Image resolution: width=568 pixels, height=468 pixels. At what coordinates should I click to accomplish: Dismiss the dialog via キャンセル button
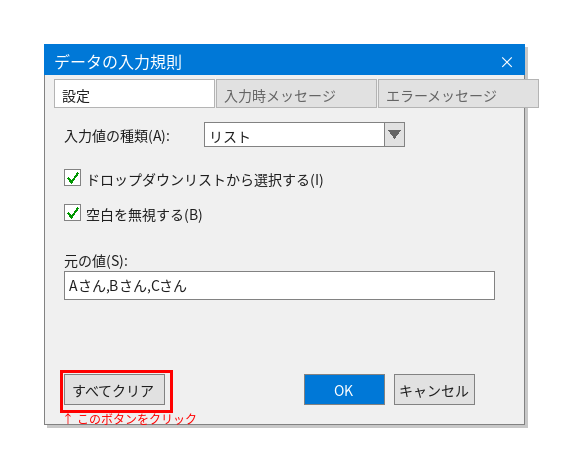pos(434,390)
